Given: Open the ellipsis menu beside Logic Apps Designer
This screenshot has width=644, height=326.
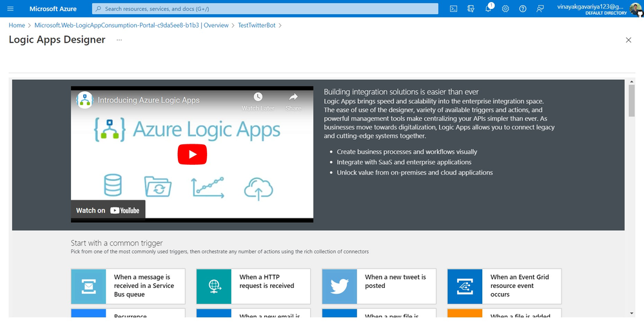Looking at the screenshot, I should click(119, 40).
